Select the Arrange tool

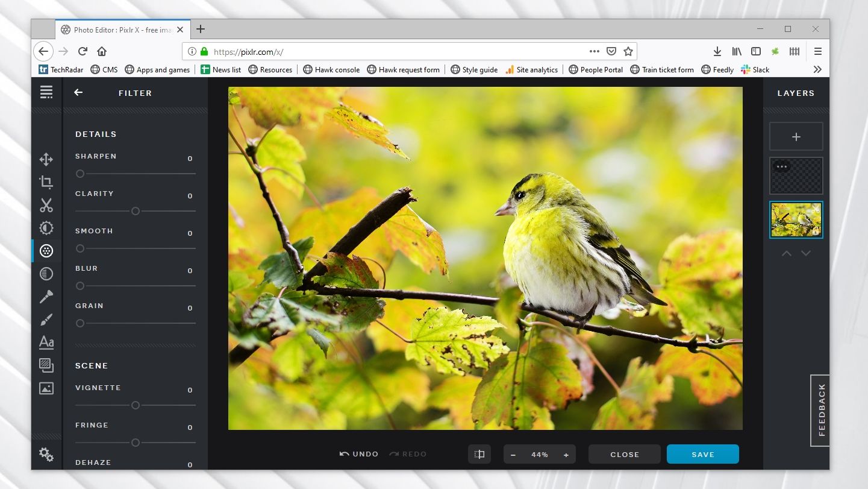tap(46, 159)
